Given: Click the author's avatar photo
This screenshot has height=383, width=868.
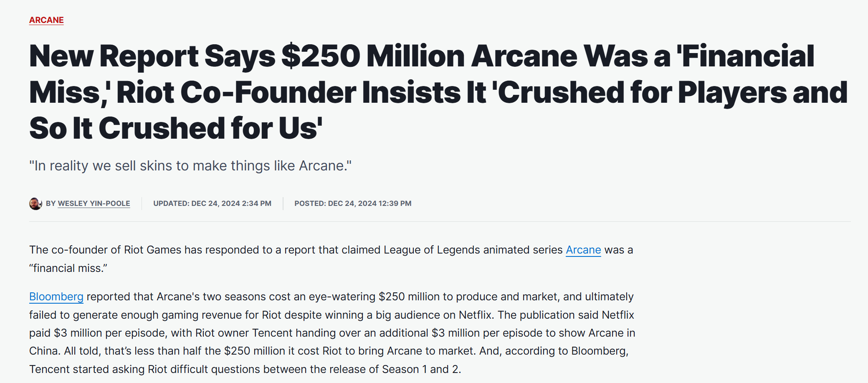Looking at the screenshot, I should pos(35,203).
